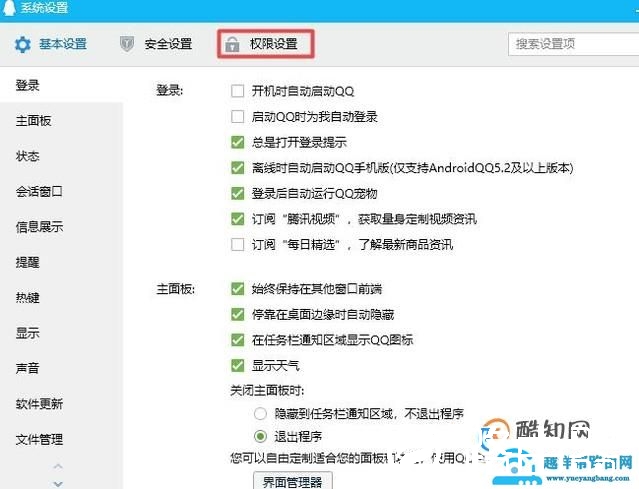This screenshot has height=489, width=639.
Task: Switch to the 权限设置 tab
Action: (266, 44)
